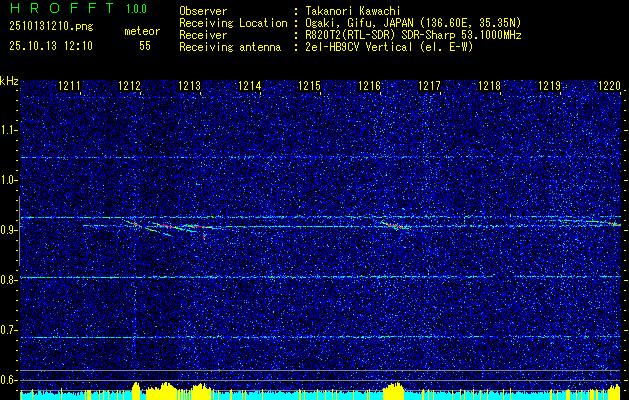Viewport: 629px width, 400px height.
Task: Click the date stamp 25.10.13 12:10
Action: point(51,46)
